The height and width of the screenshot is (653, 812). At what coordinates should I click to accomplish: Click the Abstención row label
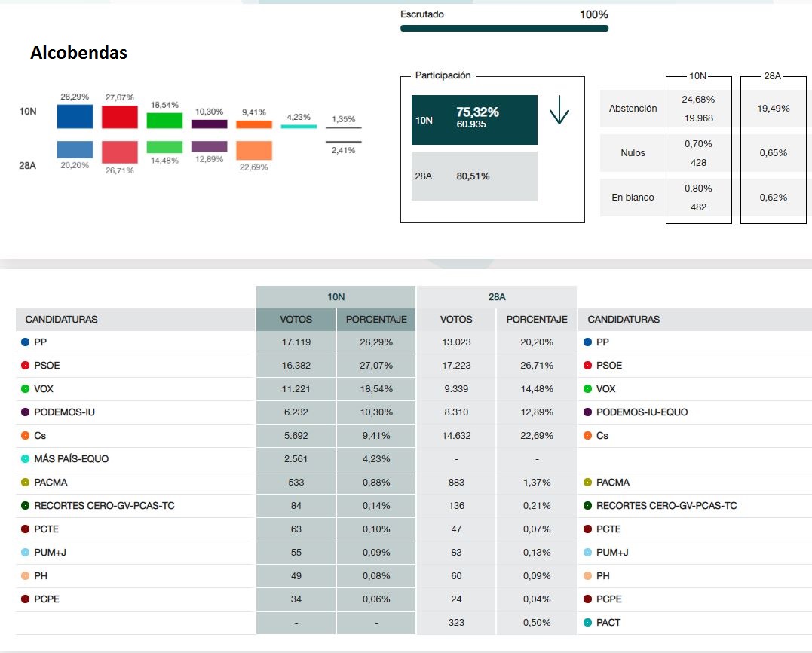[x=633, y=109]
